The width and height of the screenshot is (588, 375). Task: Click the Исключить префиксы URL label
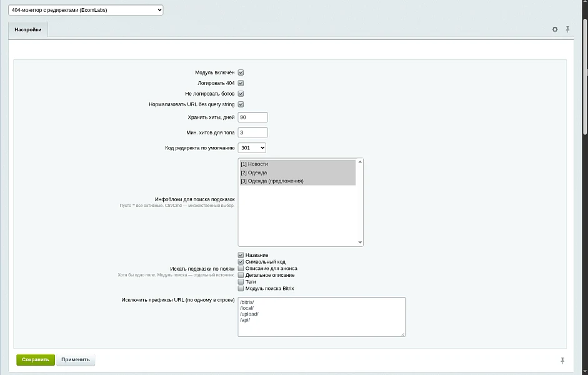point(178,300)
